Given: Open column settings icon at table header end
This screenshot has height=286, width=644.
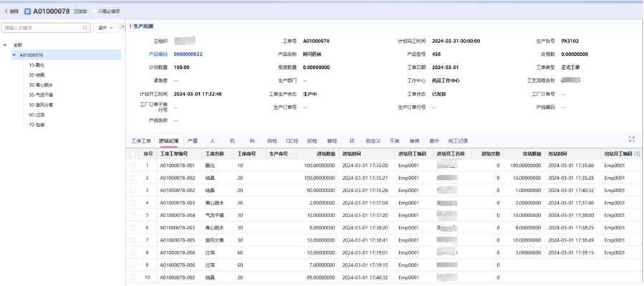Looking at the screenshot, I should (x=637, y=153).
